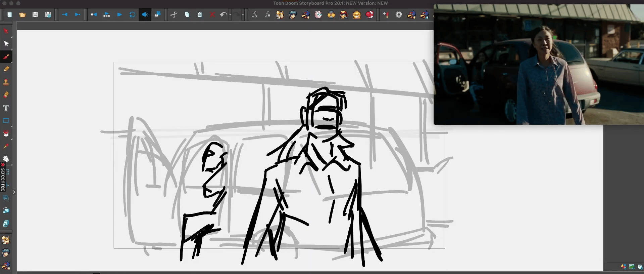Screen dimensions: 644x274
Task: Open the Redo dropdown arrow
Action: point(243,15)
